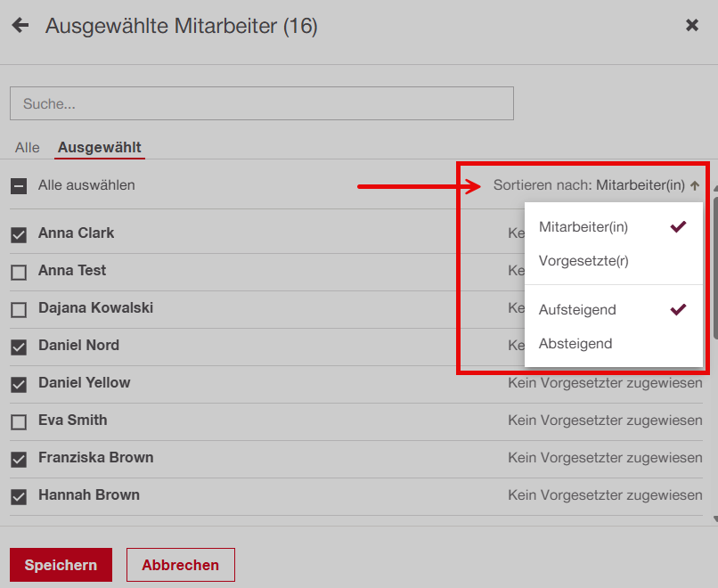Uncheck the Anna Clark checkbox

(x=19, y=234)
